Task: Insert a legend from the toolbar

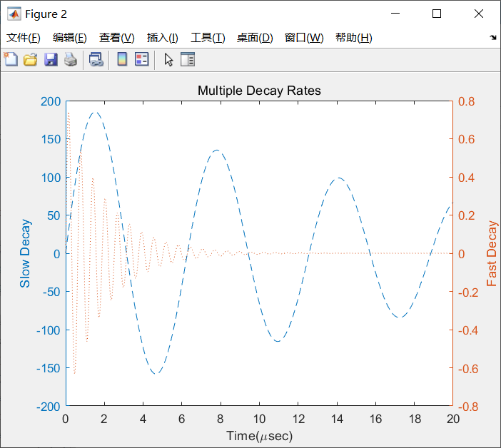Action: point(141,60)
